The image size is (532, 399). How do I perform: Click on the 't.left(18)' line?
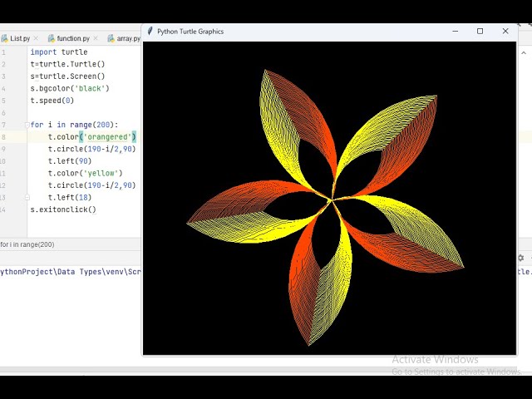click(x=70, y=197)
